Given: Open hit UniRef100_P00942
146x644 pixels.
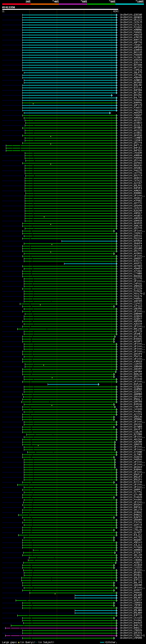Looking at the screenshot, I should tap(131, 620).
